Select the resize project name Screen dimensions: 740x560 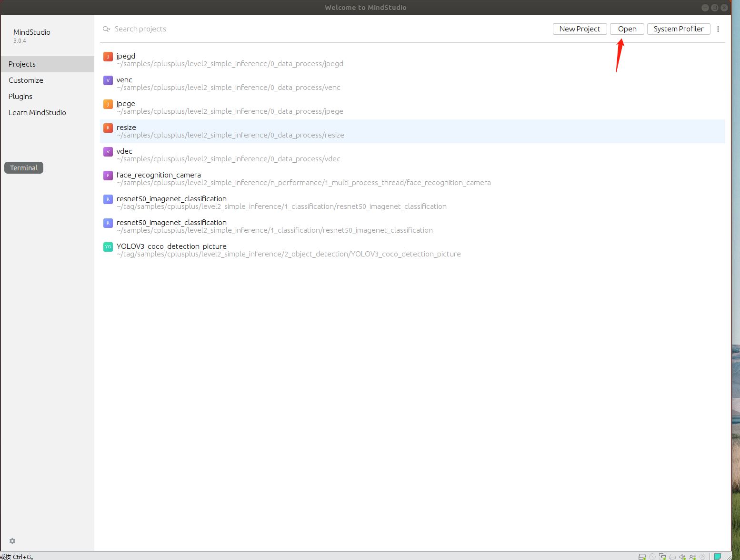click(x=126, y=128)
